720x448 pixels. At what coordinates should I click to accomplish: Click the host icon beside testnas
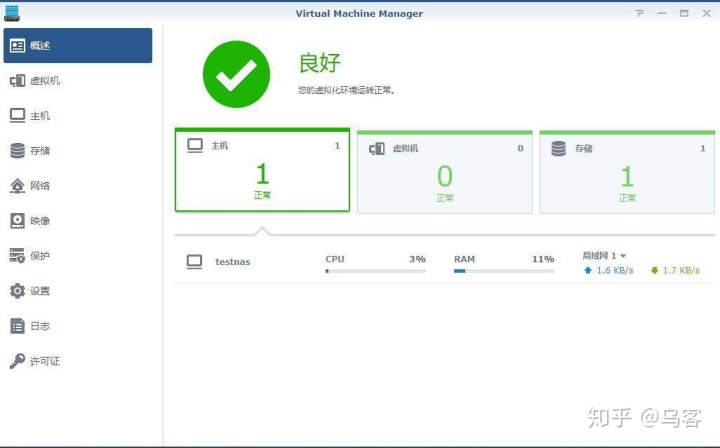(194, 262)
